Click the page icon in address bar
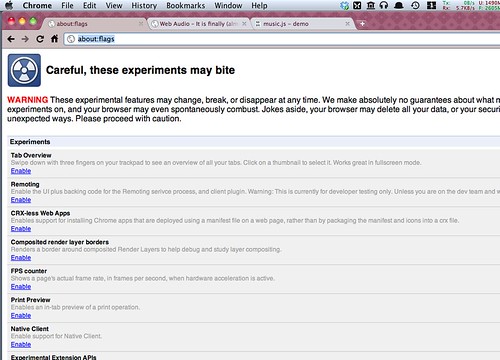This screenshot has height=360, width=500. (x=71, y=39)
